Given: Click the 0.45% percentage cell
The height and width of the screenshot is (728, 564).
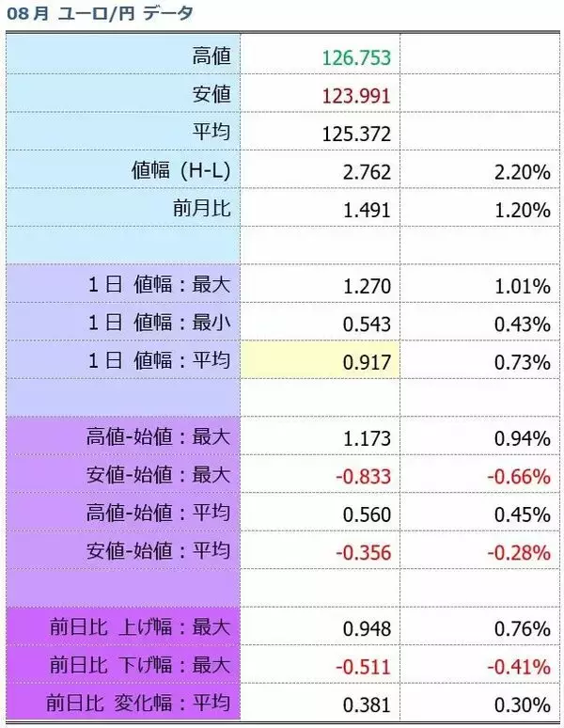Looking at the screenshot, I should 522,514.
